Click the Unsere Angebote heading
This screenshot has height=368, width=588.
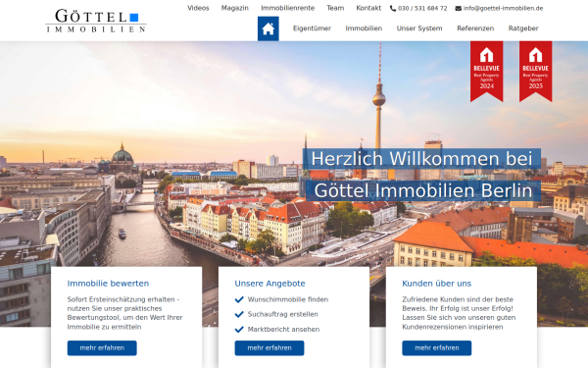point(270,284)
